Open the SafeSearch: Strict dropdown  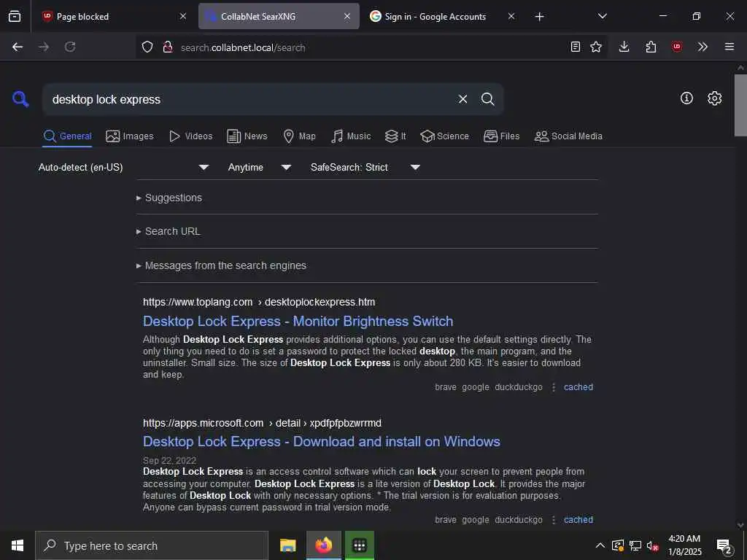click(x=365, y=167)
